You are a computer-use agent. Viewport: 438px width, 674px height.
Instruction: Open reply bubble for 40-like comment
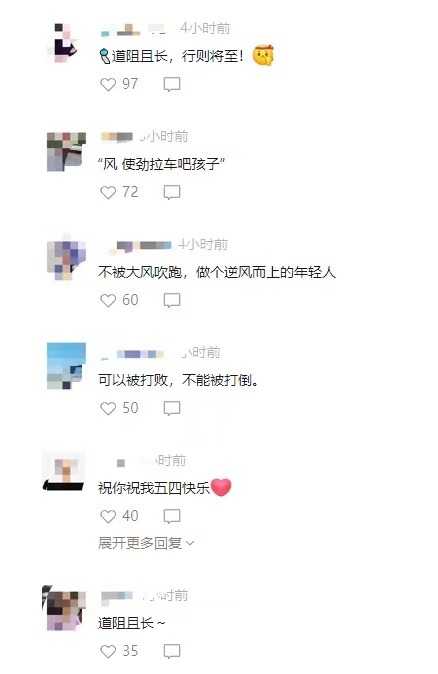(172, 516)
